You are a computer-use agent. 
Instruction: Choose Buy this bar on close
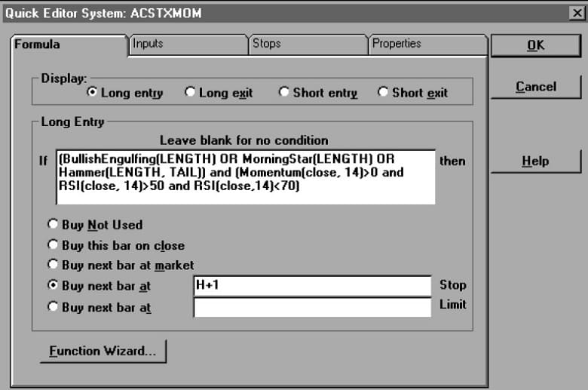click(53, 245)
